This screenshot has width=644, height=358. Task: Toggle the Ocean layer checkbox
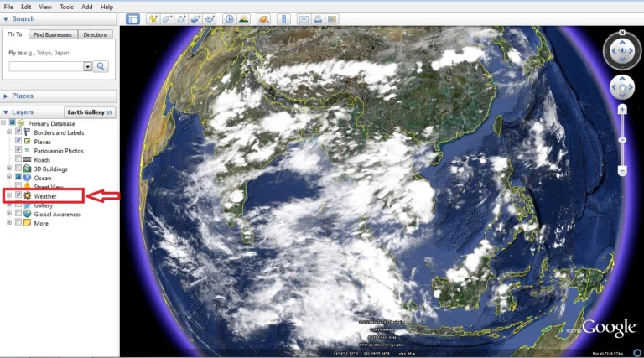pos(18,177)
